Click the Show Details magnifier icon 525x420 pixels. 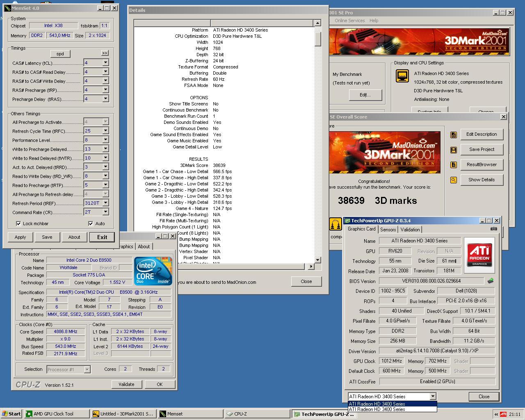click(x=454, y=180)
